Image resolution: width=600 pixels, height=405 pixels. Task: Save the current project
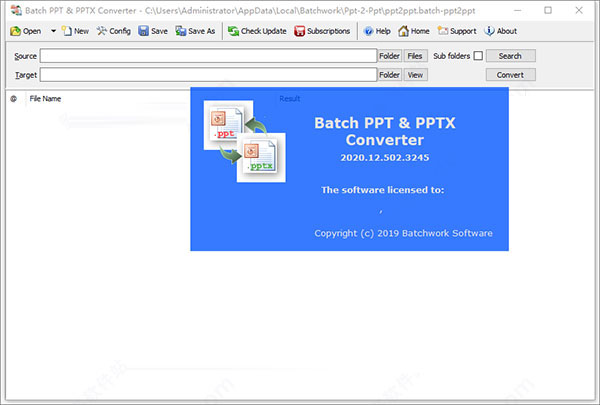(153, 31)
